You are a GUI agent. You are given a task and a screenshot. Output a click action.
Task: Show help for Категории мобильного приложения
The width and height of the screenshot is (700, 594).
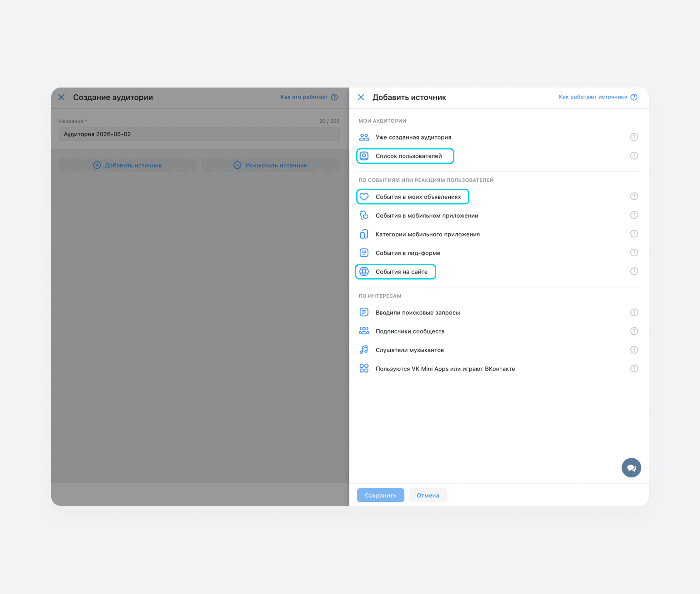[x=634, y=234]
